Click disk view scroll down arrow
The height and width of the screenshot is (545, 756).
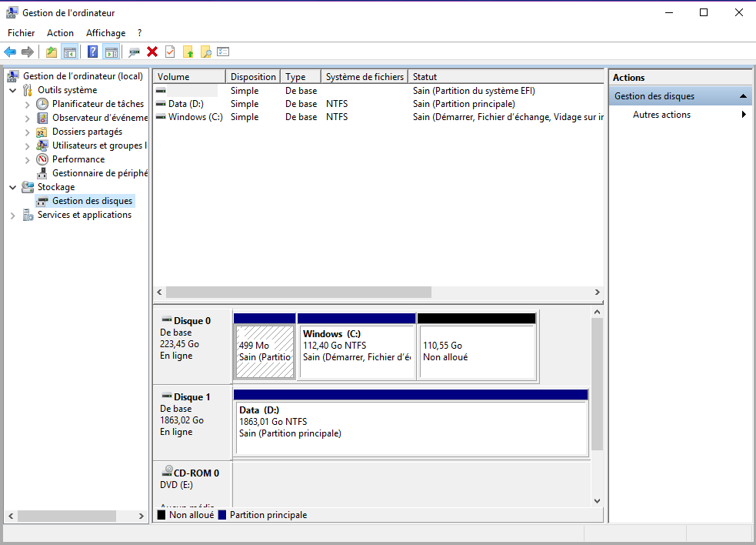pyautogui.click(x=597, y=501)
